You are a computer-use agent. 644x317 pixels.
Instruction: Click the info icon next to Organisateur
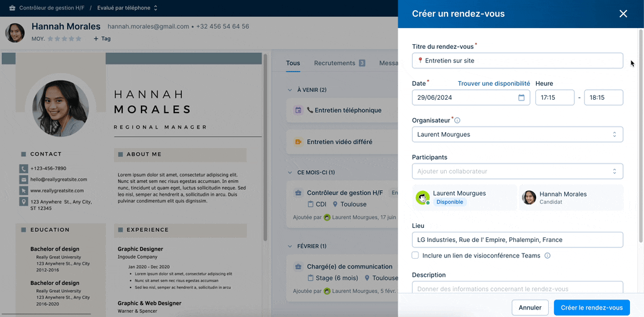click(x=457, y=121)
